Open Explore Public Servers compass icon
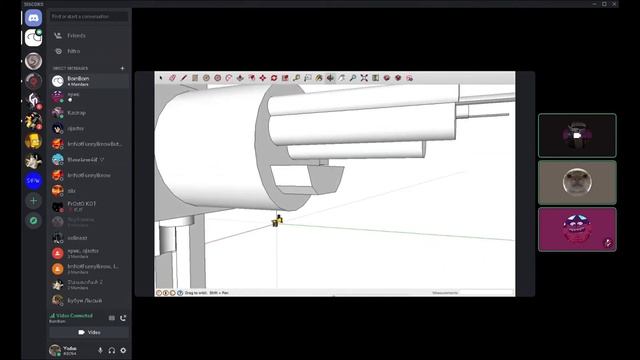640x360 pixels. (33, 220)
